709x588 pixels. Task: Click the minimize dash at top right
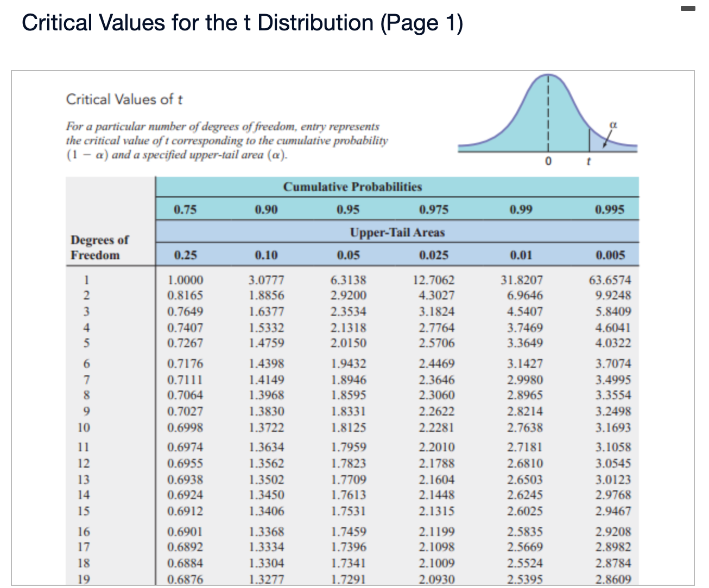tap(688, 8)
